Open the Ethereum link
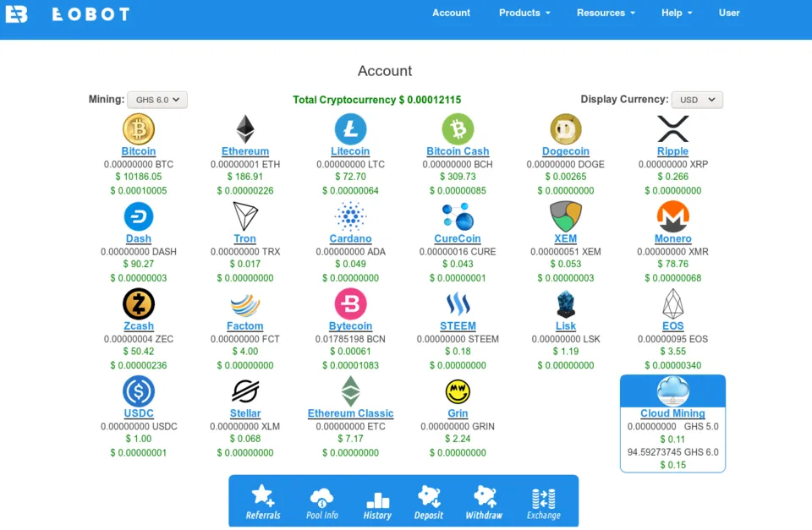812x530 pixels. (245, 151)
